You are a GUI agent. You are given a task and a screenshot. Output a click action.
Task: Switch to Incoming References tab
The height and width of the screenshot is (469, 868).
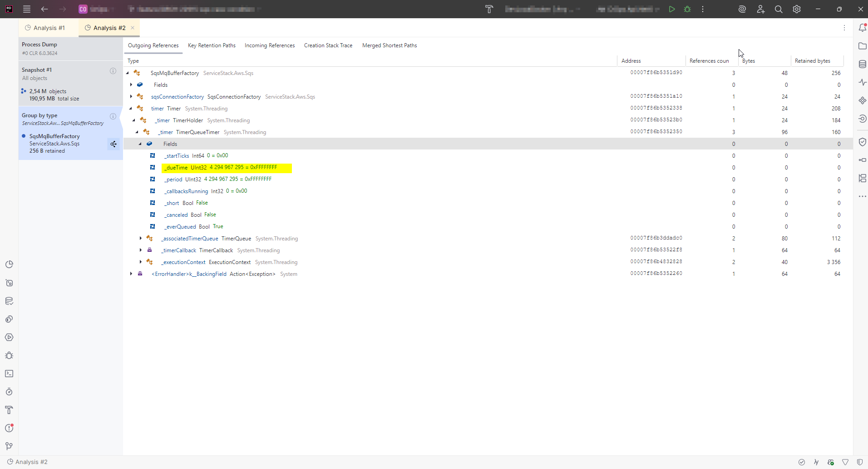270,45
